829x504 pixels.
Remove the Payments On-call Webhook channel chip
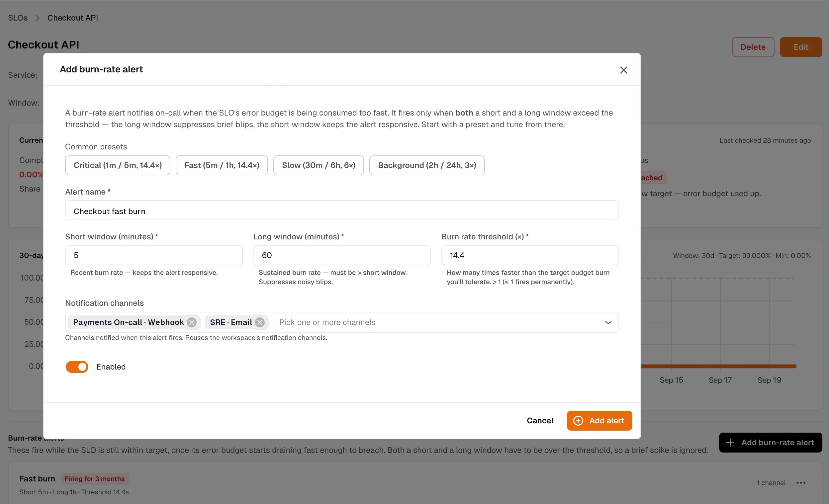click(192, 322)
